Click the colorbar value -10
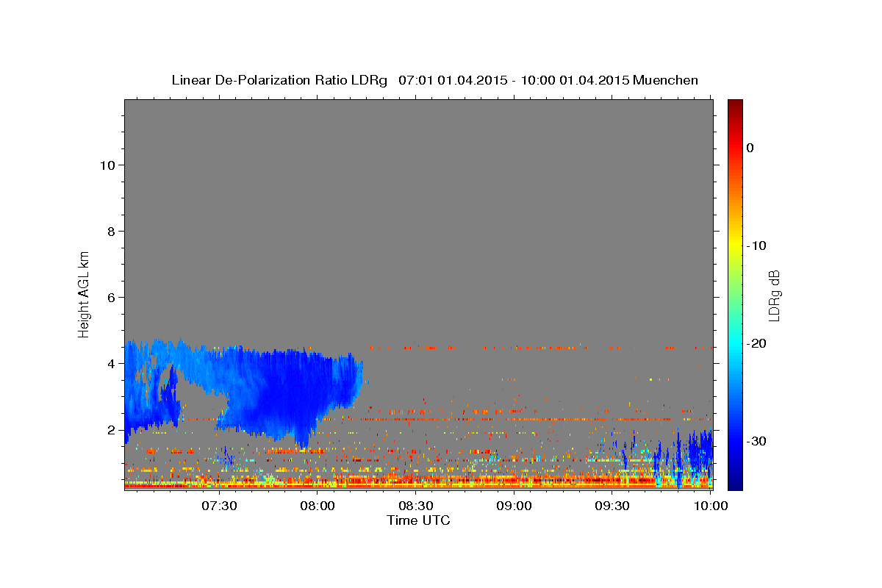This screenshot has width=882, height=588. pos(756,245)
